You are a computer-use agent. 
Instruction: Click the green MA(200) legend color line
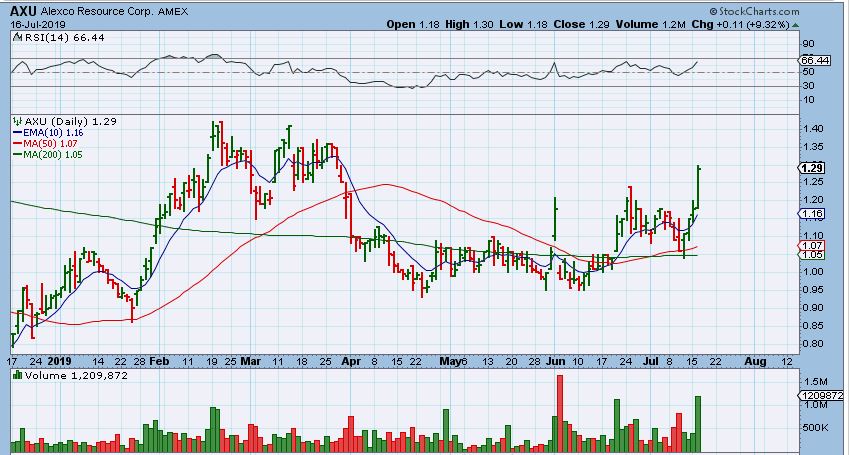17,155
